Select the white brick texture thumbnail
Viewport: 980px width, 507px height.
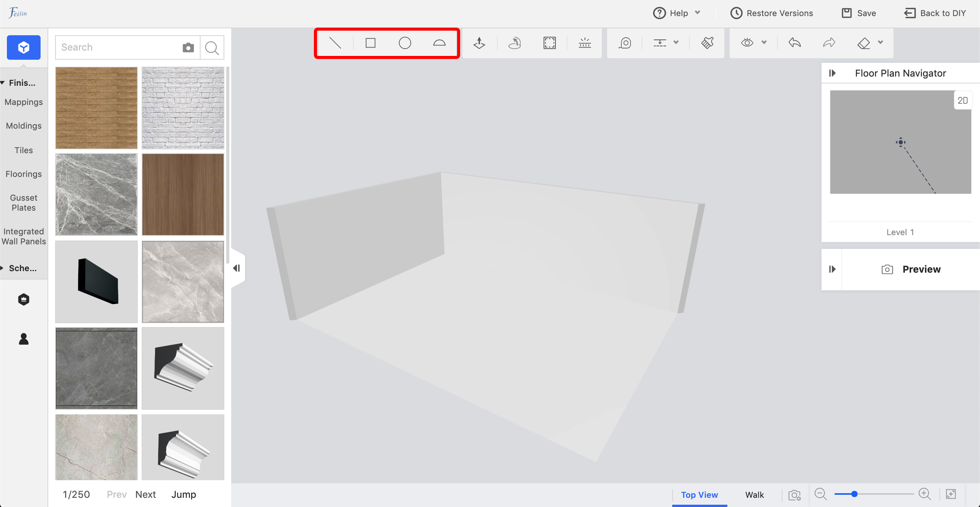183,108
